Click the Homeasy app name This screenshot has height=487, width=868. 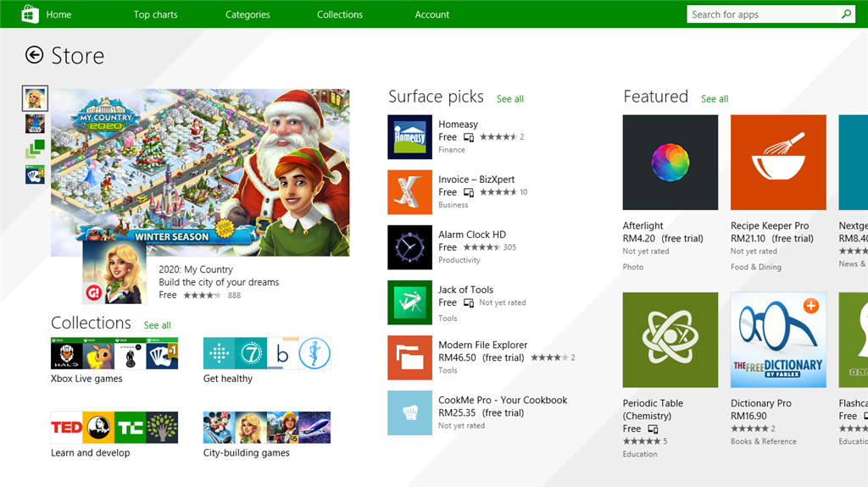(x=458, y=124)
